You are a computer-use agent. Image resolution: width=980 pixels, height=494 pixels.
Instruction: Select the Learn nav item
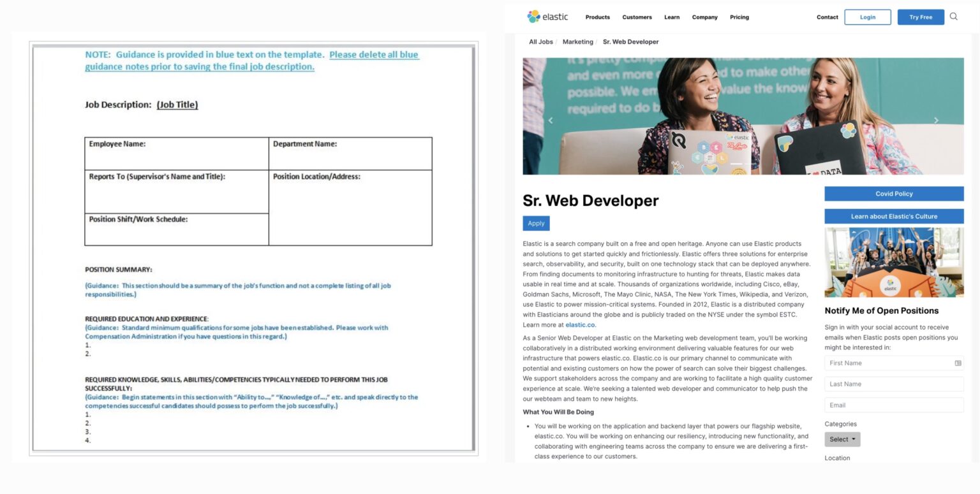672,17
